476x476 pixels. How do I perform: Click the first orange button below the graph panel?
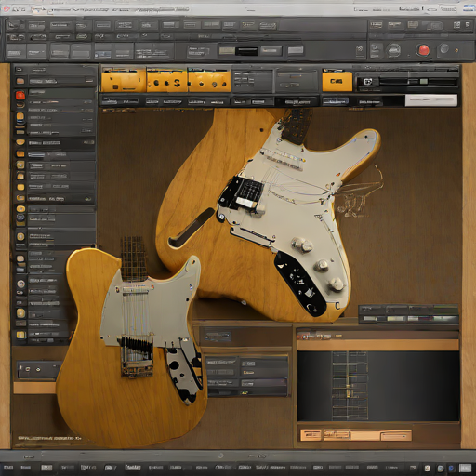(x=311, y=435)
